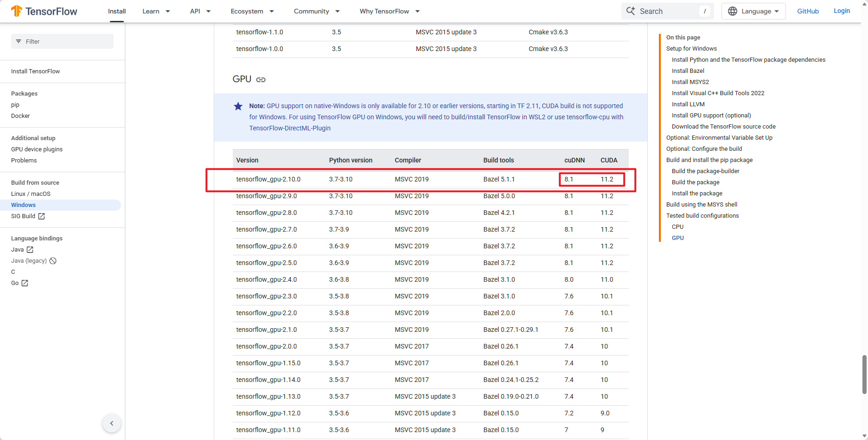Open the API dropdown menu

click(200, 11)
